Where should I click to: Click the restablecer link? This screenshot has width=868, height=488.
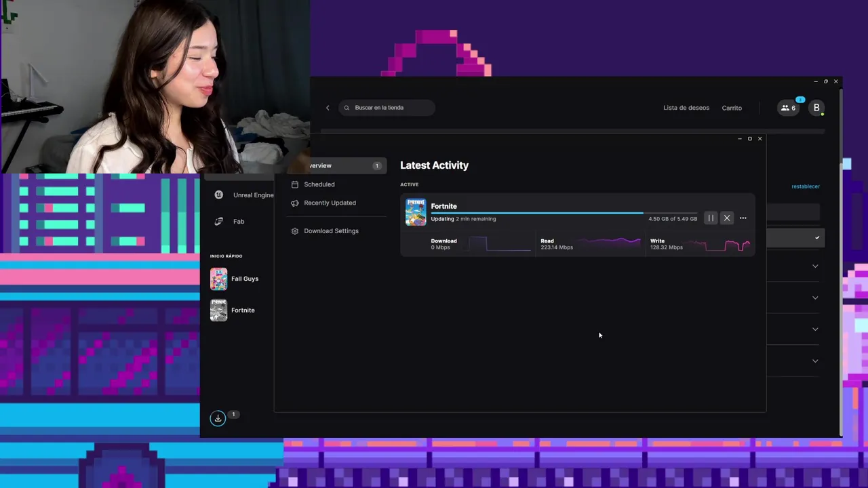pos(806,186)
